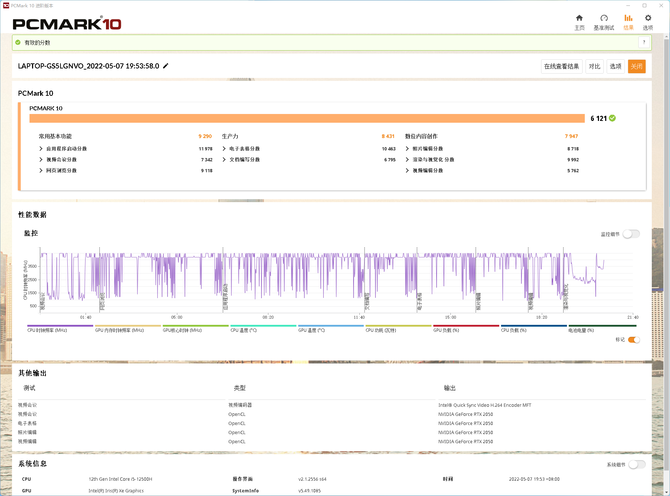Toggle the system details (系统细节) switch

click(x=637, y=464)
